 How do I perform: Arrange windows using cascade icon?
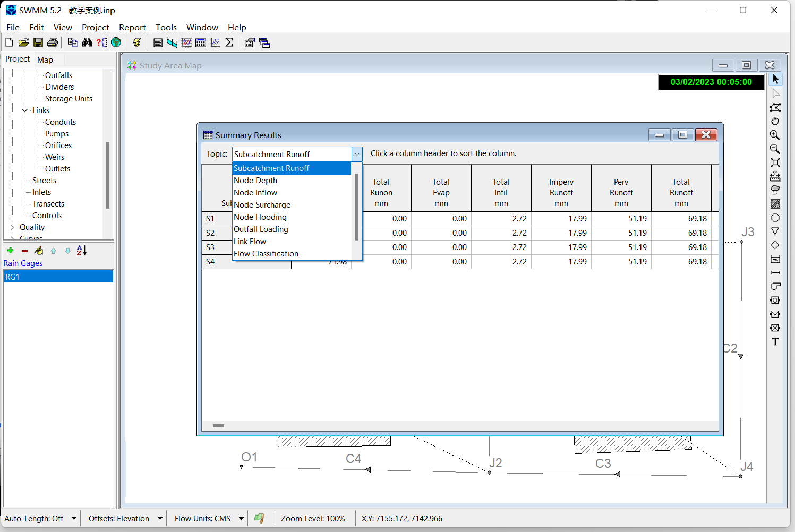click(264, 42)
